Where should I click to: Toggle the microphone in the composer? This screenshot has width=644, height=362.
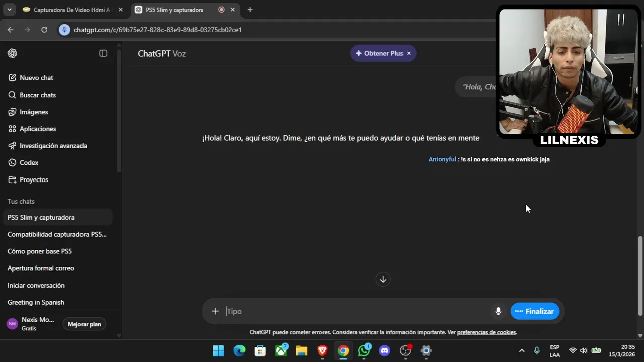coord(498,311)
